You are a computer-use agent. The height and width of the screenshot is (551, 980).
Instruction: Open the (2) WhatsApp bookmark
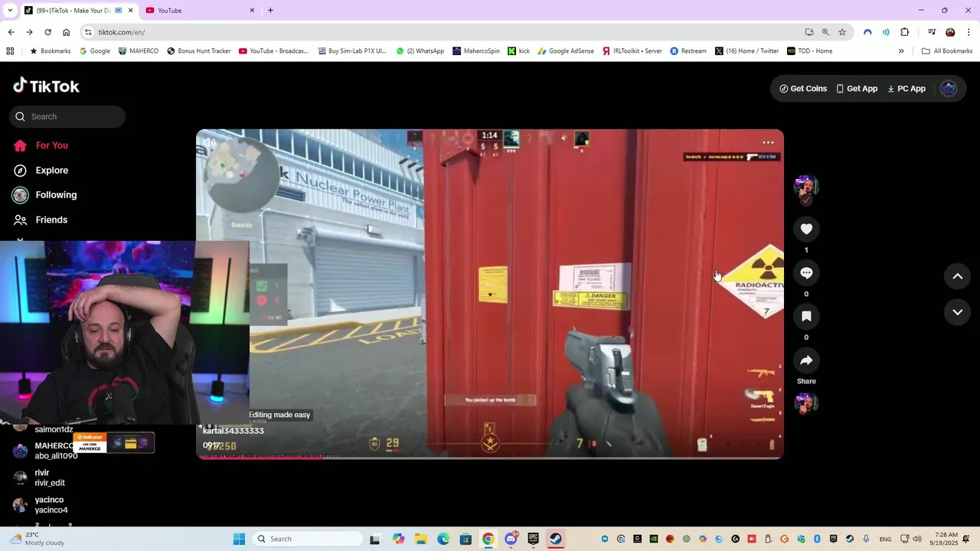click(x=420, y=51)
